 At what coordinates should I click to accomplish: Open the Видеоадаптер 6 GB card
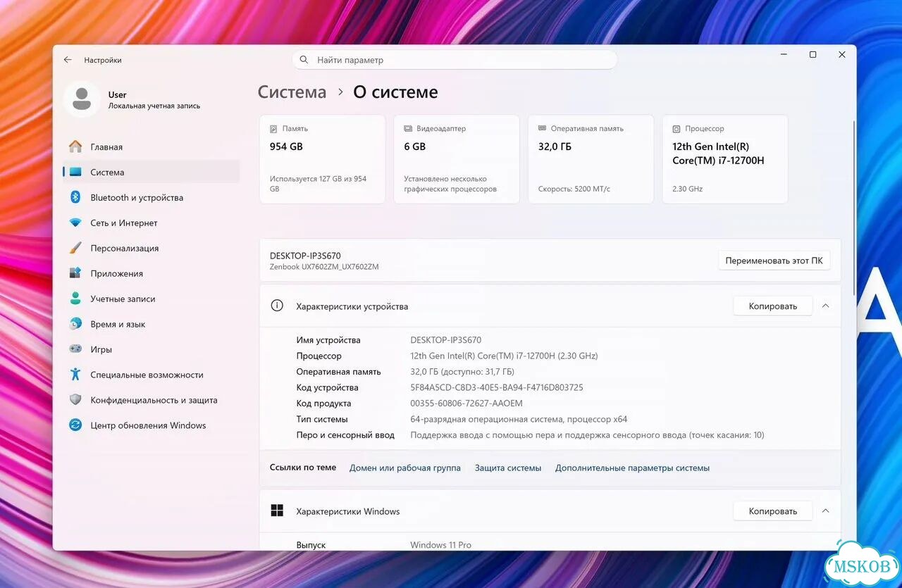click(457, 159)
